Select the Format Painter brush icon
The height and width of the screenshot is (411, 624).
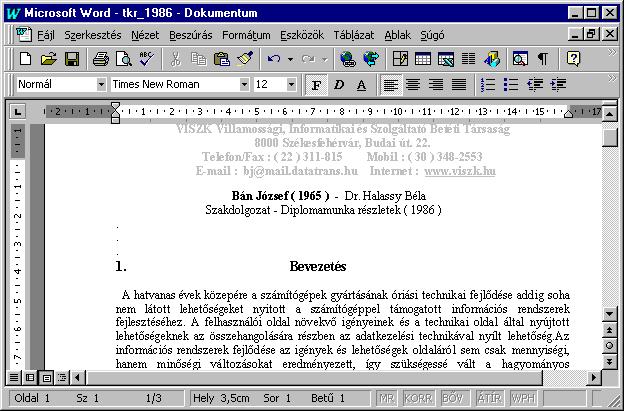point(245,59)
